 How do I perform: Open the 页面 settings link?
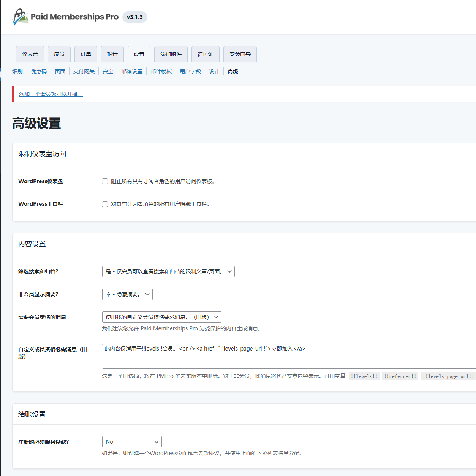[x=60, y=71]
